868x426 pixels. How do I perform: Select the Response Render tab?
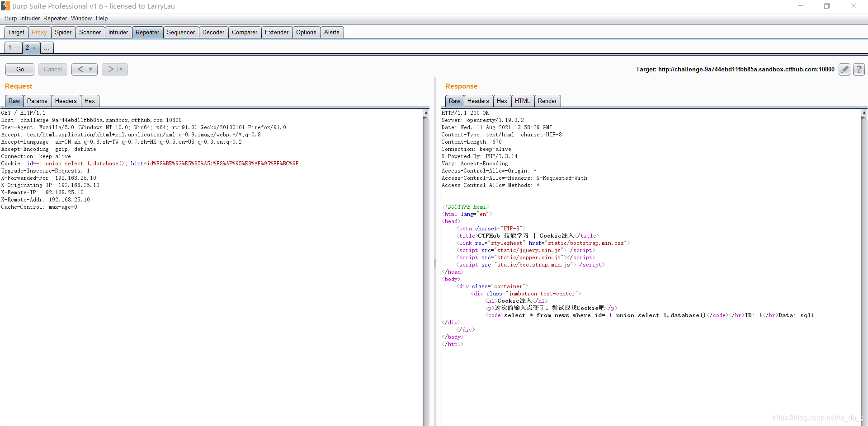tap(547, 101)
